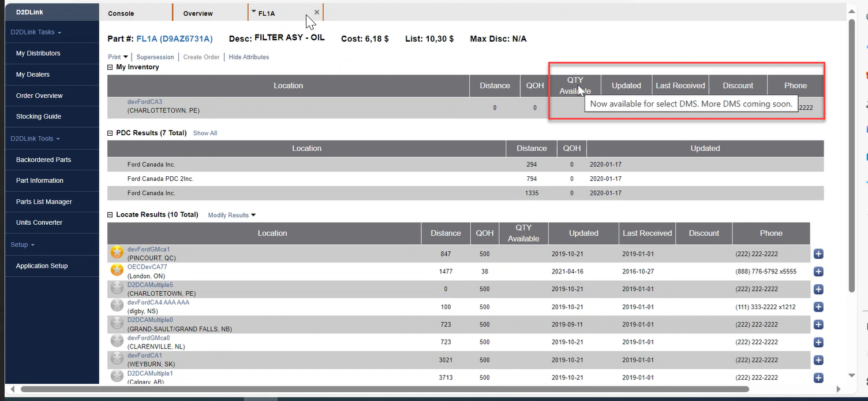
Task: Click the horizontal scrollbar at the bottom
Action: click(381, 389)
